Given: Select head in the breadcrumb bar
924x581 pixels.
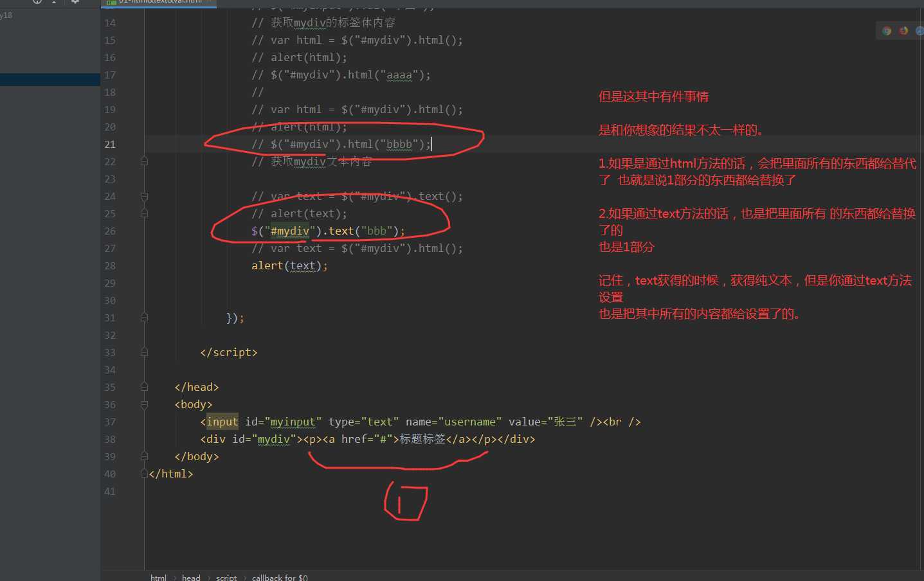Looking at the screenshot, I should coord(191,577).
